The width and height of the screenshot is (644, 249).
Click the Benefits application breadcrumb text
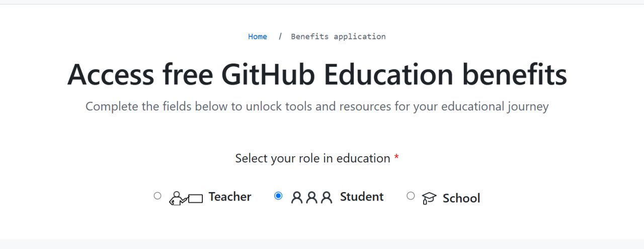click(338, 37)
